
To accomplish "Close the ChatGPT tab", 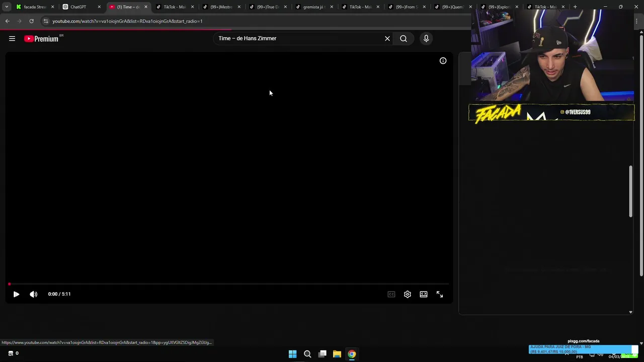I will coord(99,7).
